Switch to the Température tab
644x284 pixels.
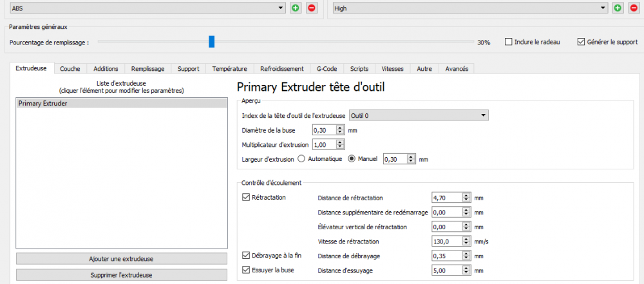point(230,69)
